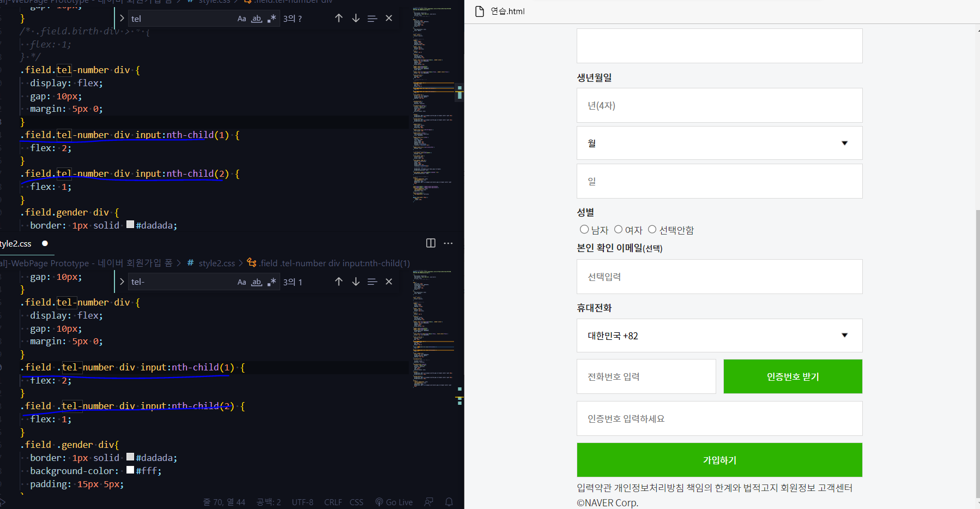Open #dadada color swatch in bottom editor
The image size is (980, 509).
(x=130, y=457)
